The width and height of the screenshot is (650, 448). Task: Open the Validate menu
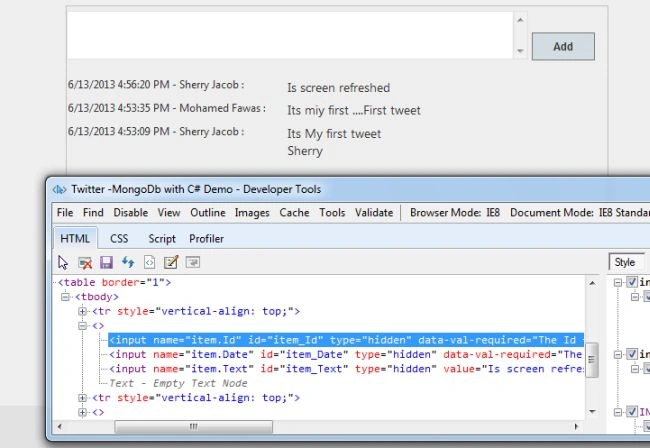(x=374, y=213)
